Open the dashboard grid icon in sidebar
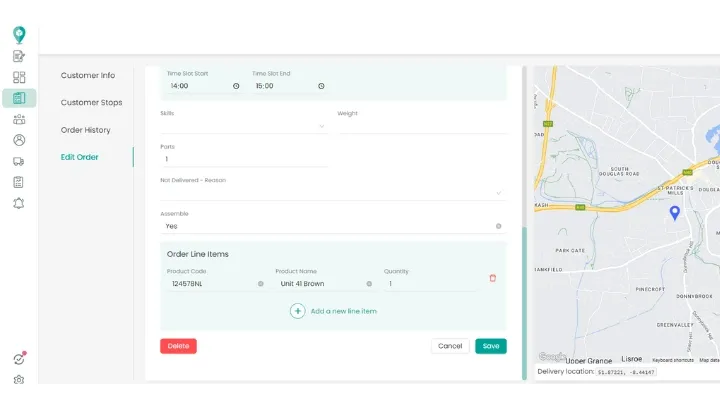 point(19,77)
